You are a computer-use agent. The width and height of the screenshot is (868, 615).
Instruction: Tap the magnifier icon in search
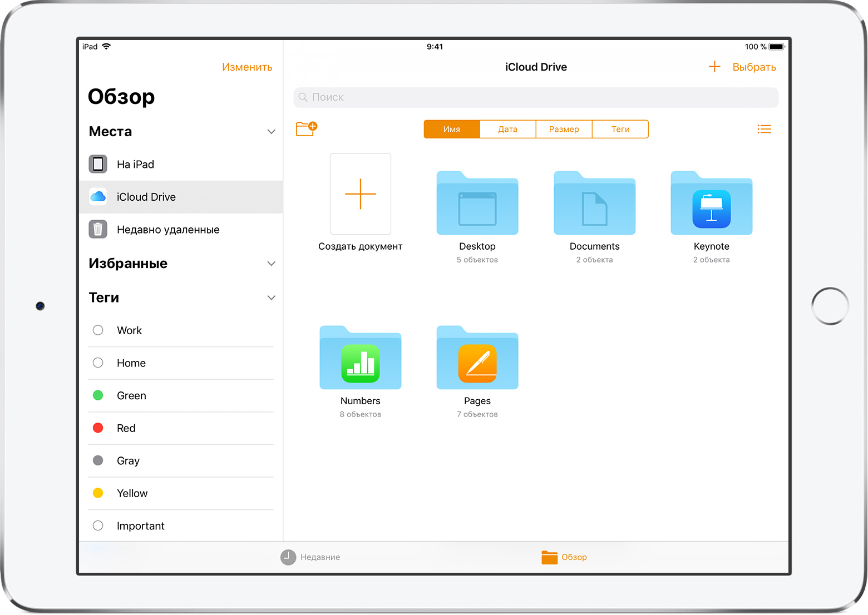point(303,97)
